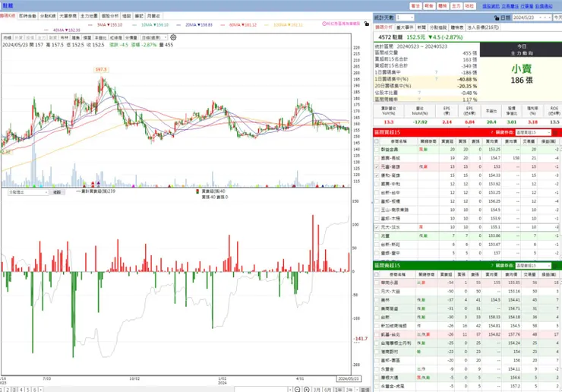Toggle the lock icon beside 日期 field
This screenshot has width=562, height=392.
pyautogui.click(x=497, y=17)
